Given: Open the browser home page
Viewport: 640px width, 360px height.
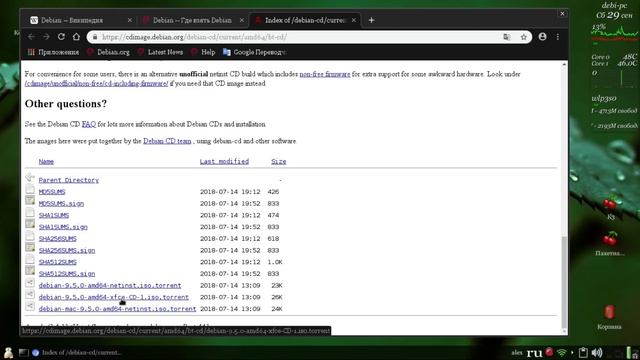Looking at the screenshot, I should pos(76,37).
